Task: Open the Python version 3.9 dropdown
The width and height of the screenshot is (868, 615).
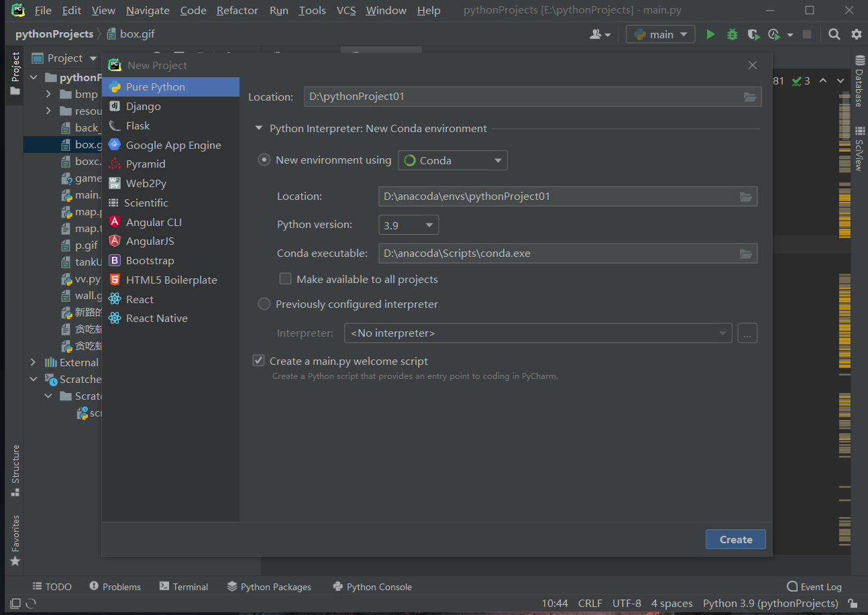Action: pyautogui.click(x=409, y=225)
